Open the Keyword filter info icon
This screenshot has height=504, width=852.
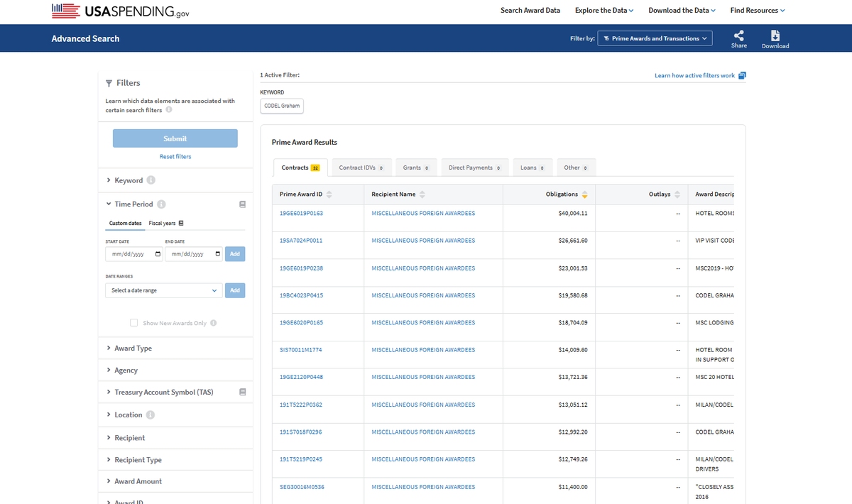(151, 180)
